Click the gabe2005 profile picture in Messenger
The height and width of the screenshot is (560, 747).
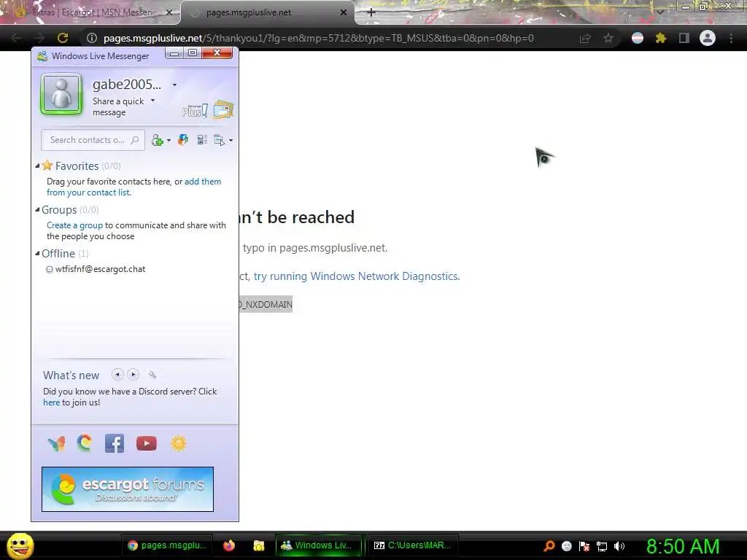(61, 94)
